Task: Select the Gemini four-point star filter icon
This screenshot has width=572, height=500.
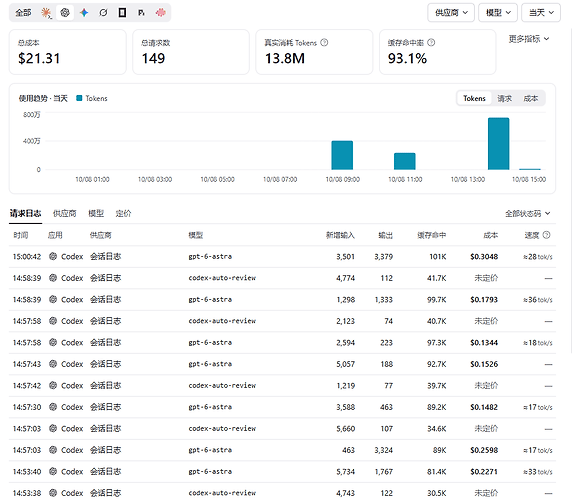Action: point(84,13)
